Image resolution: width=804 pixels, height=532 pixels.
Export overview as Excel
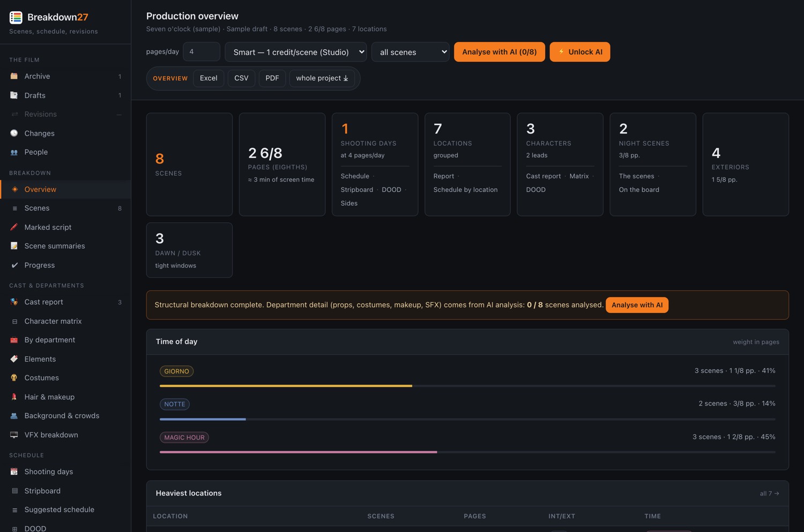coord(209,78)
